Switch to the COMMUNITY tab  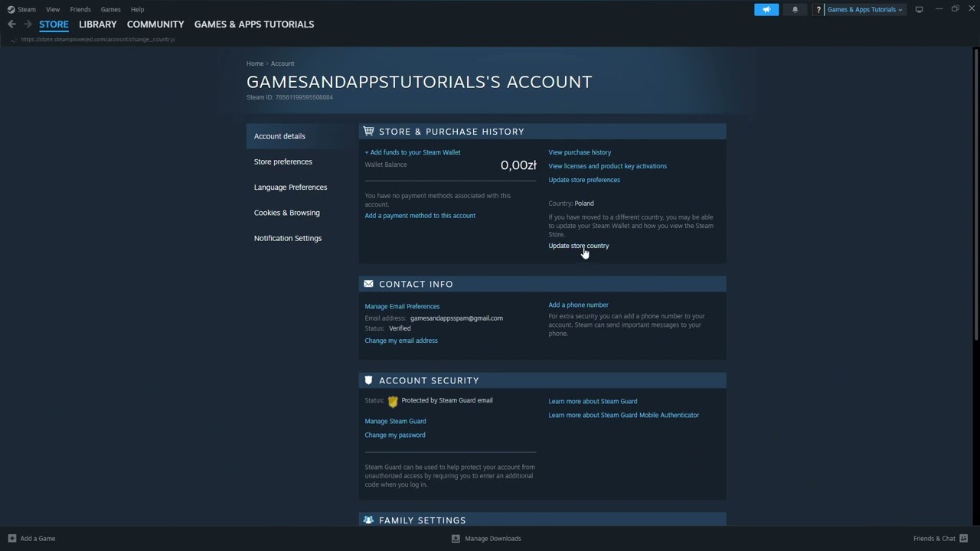(155, 24)
